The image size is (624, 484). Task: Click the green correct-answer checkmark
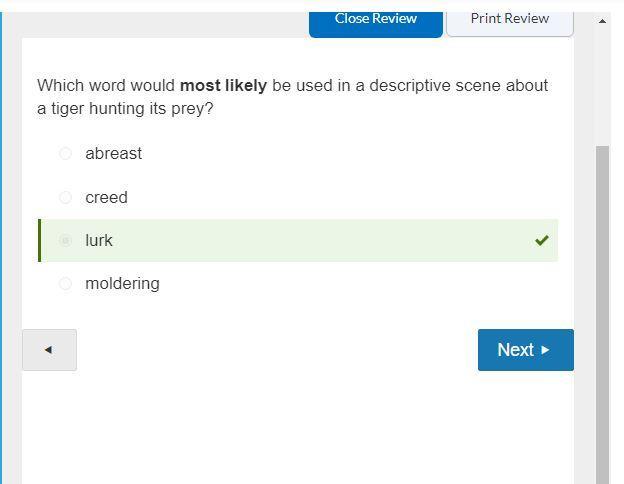click(x=541, y=240)
